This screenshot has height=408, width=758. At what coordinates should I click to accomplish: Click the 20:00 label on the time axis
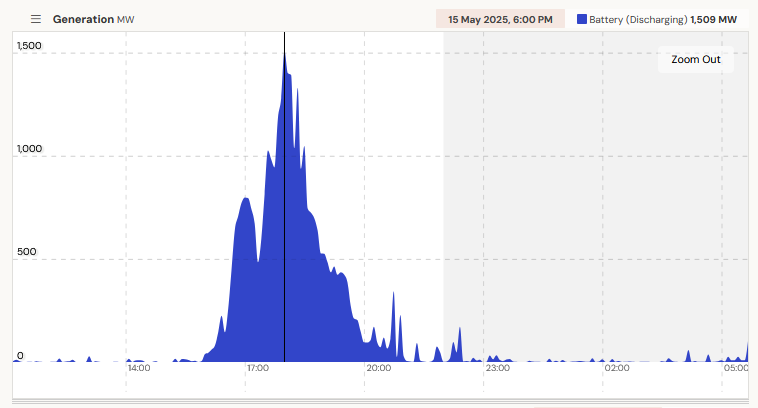pyautogui.click(x=379, y=368)
